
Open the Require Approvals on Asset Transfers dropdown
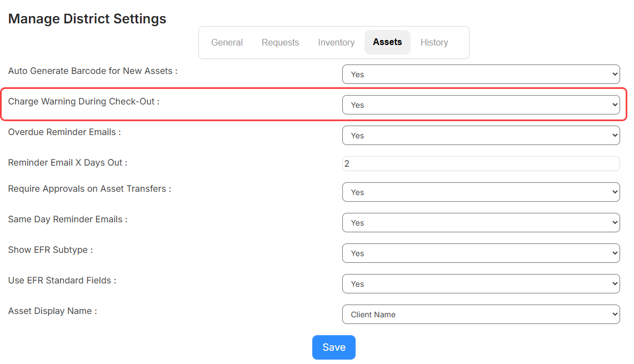(x=481, y=192)
